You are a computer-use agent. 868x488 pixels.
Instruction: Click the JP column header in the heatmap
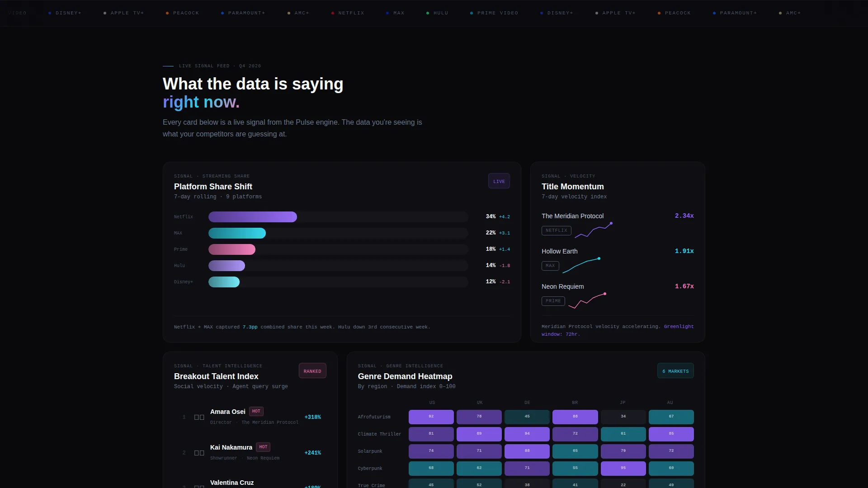(x=623, y=403)
